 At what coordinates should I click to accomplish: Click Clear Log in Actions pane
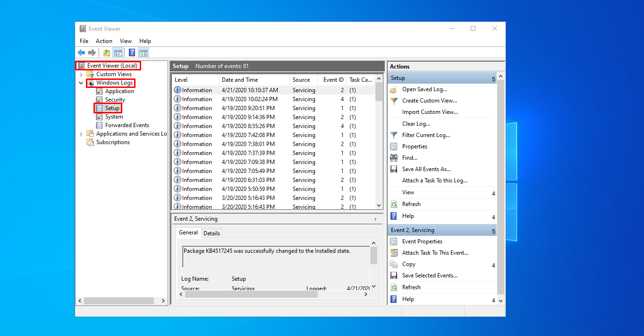click(x=416, y=124)
